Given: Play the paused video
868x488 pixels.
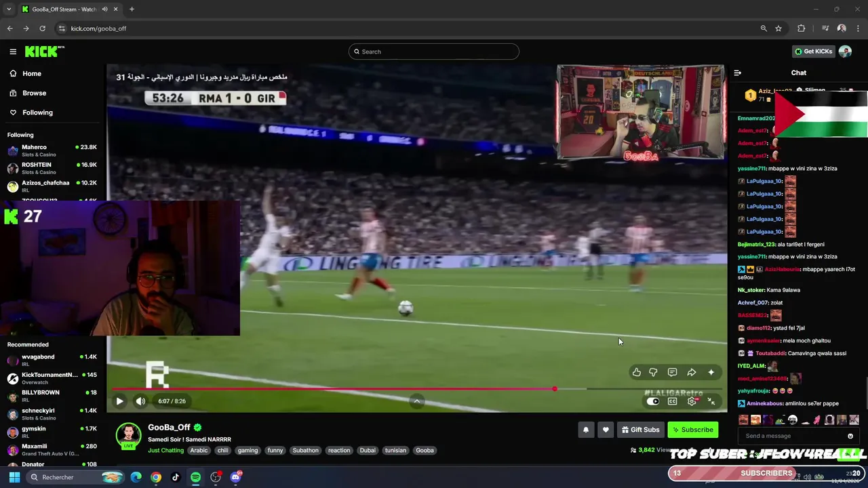Looking at the screenshot, I should click(x=119, y=401).
